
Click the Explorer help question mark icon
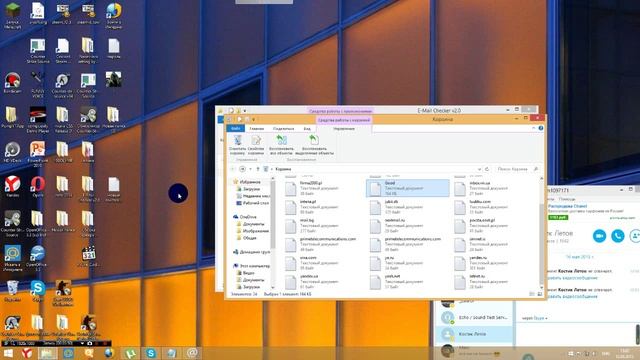[x=541, y=128]
